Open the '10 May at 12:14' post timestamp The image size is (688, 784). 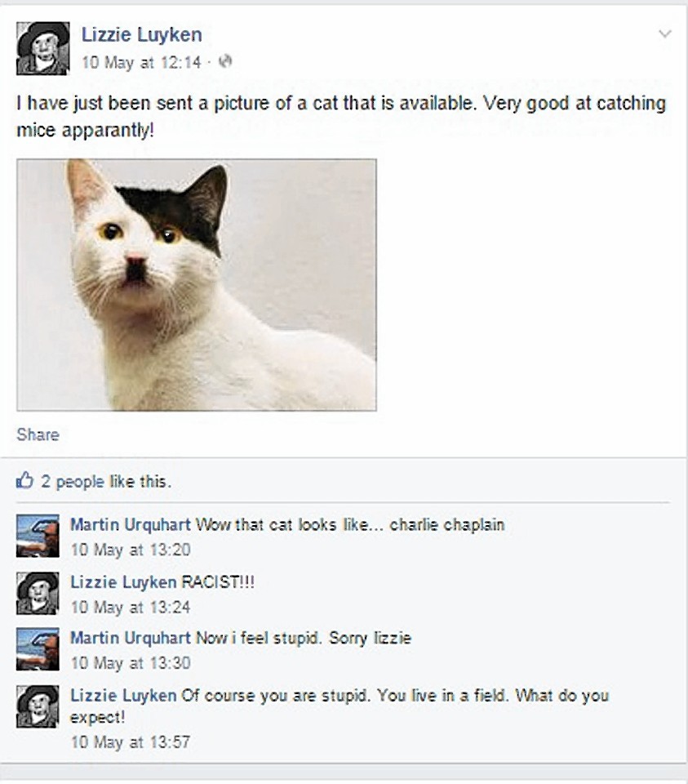coord(141,63)
